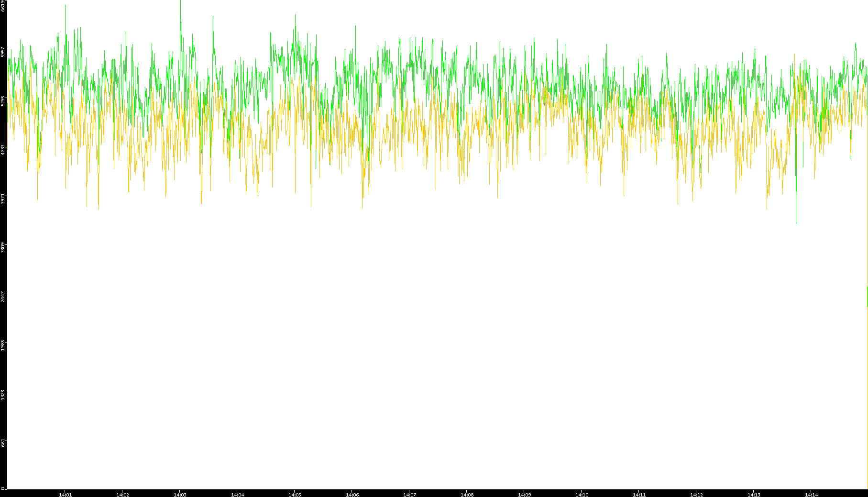Click the 14:07 time axis label
This screenshot has width=868, height=497.
(409, 494)
